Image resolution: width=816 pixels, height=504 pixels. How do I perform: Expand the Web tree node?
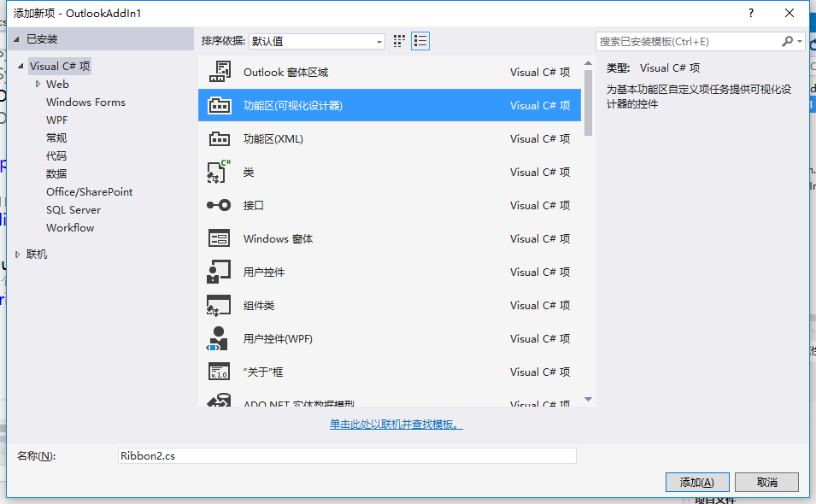click(38, 84)
